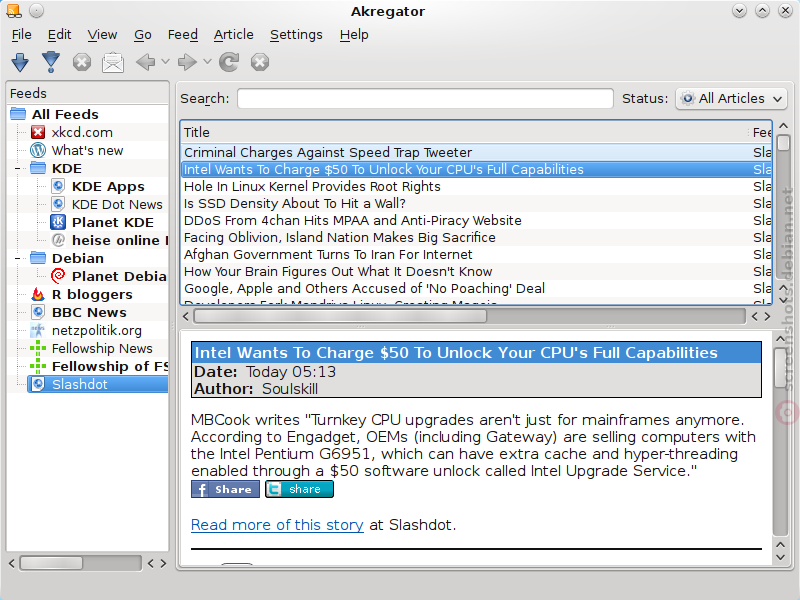The height and width of the screenshot is (600, 800).
Task: Select article Afghan Government Turns To Iran For Internet
Action: coord(477,255)
